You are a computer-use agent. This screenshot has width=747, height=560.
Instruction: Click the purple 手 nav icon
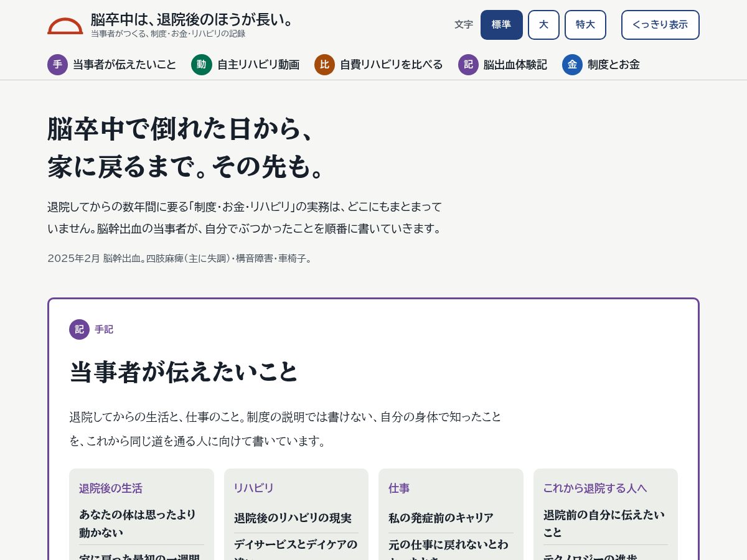(x=57, y=65)
